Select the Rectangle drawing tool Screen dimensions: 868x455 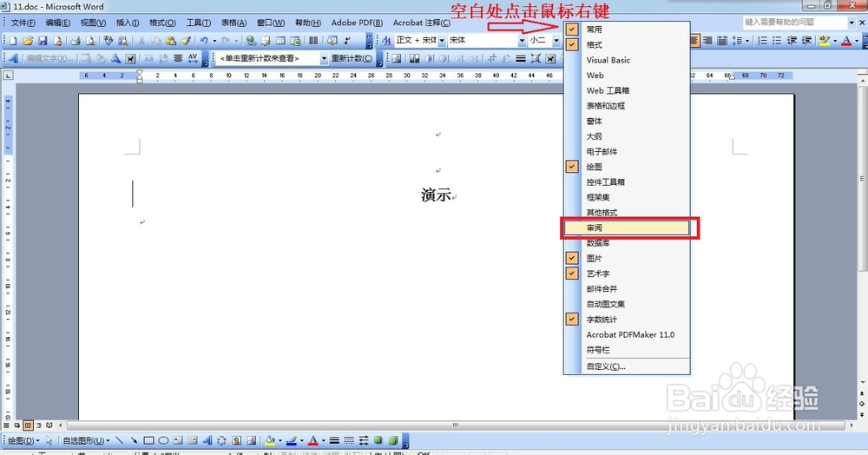tap(149, 440)
